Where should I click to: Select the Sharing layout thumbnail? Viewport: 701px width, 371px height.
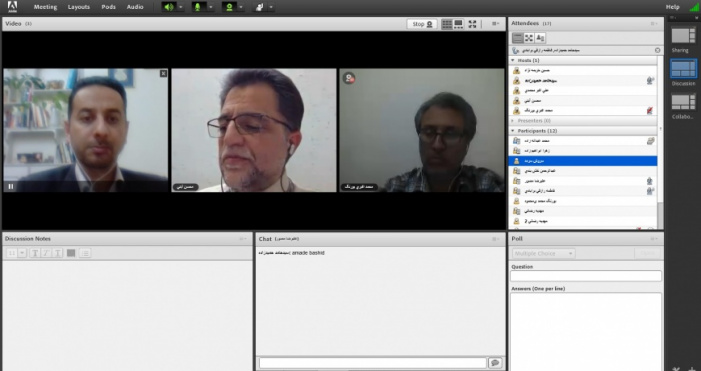pos(683,35)
